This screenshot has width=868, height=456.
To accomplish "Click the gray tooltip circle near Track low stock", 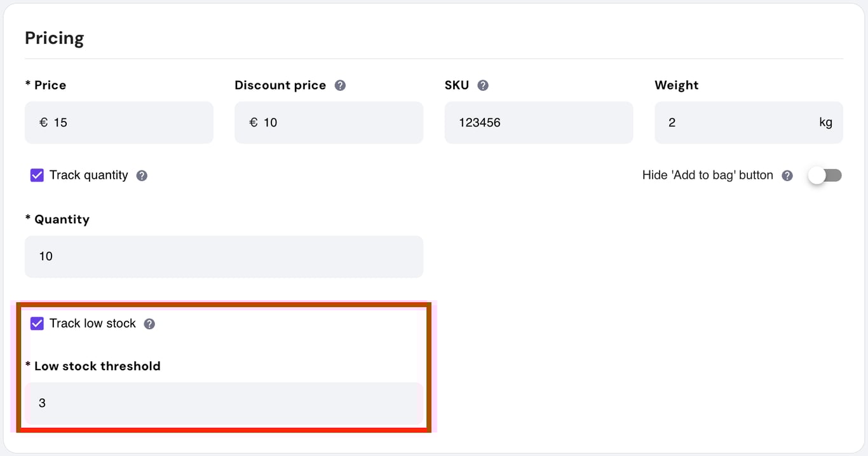I will coord(149,323).
